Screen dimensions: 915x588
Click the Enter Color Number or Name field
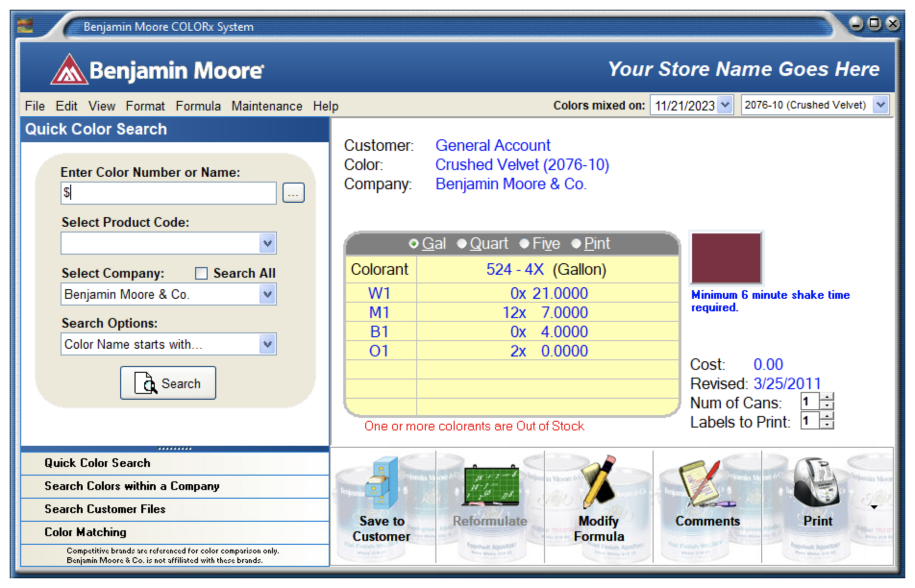(168, 193)
